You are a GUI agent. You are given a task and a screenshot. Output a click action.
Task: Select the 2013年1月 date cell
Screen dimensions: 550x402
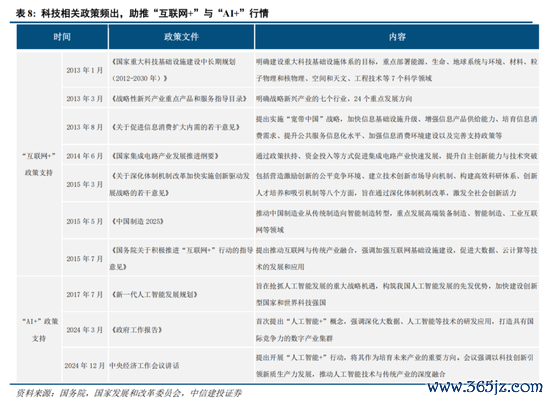point(85,70)
